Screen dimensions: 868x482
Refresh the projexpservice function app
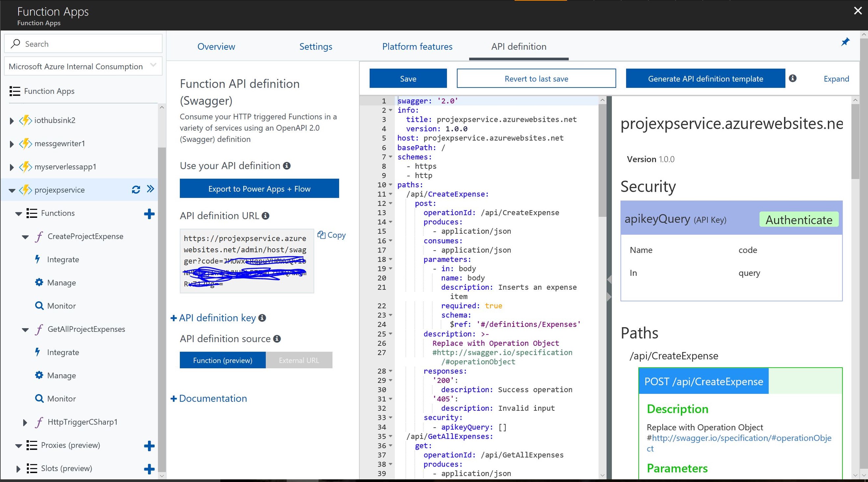136,190
